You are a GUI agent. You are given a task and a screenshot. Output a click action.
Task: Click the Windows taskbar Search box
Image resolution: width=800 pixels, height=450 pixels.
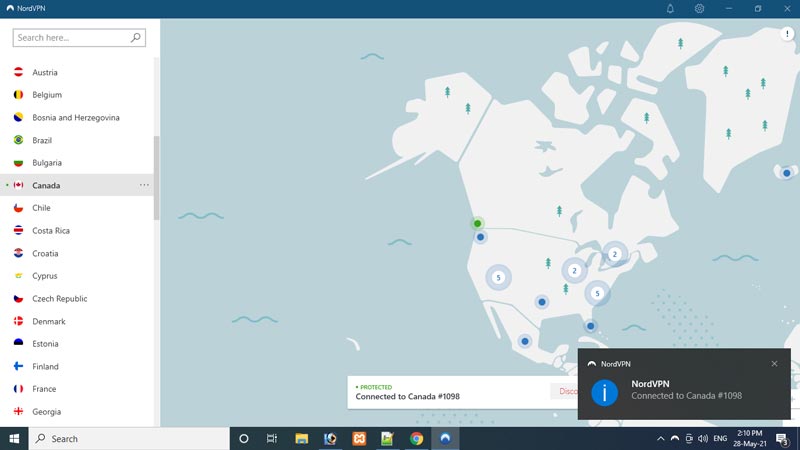(129, 439)
